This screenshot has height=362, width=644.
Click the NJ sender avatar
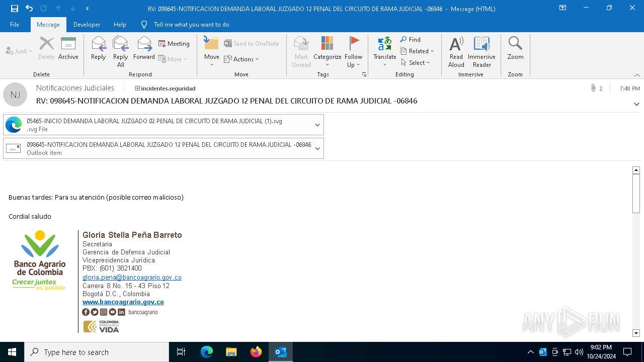15,95
